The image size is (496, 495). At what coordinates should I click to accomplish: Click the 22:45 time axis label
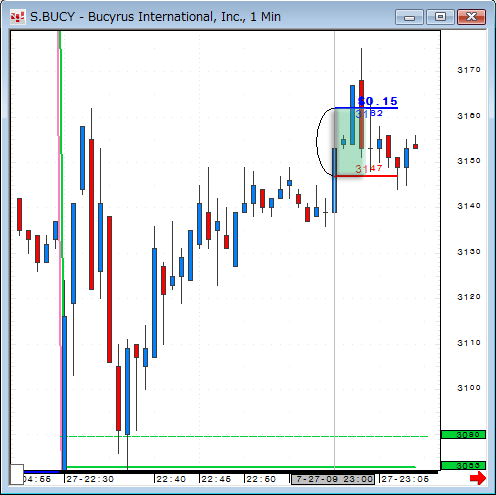[216, 479]
